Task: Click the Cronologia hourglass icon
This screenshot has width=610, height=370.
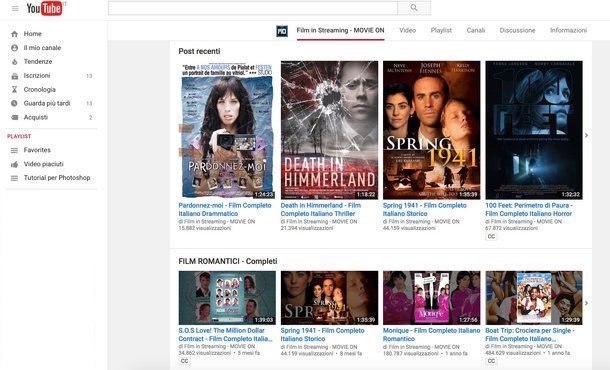Action: point(14,89)
